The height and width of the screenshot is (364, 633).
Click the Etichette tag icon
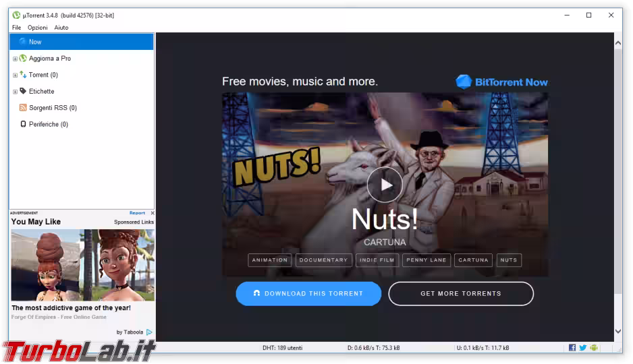23,91
